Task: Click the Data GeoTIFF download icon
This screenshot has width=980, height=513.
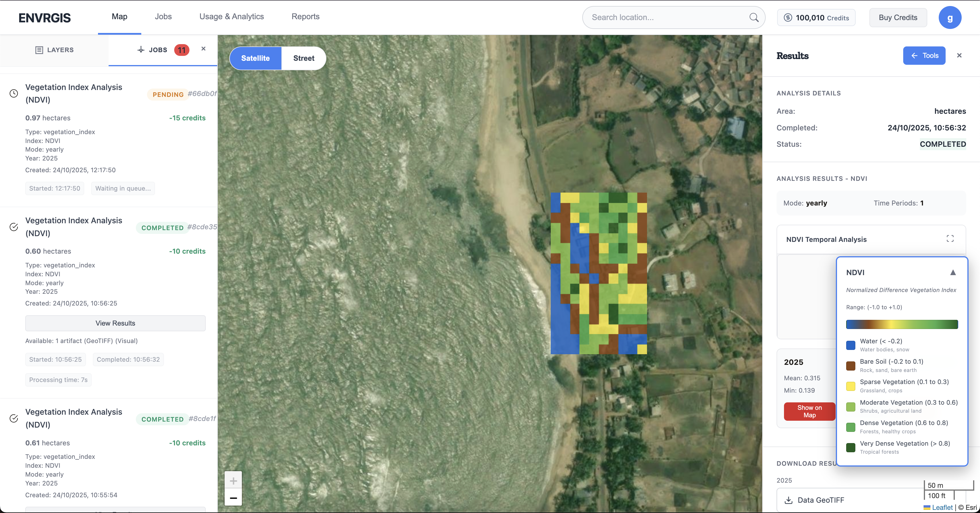Action: 788,500
